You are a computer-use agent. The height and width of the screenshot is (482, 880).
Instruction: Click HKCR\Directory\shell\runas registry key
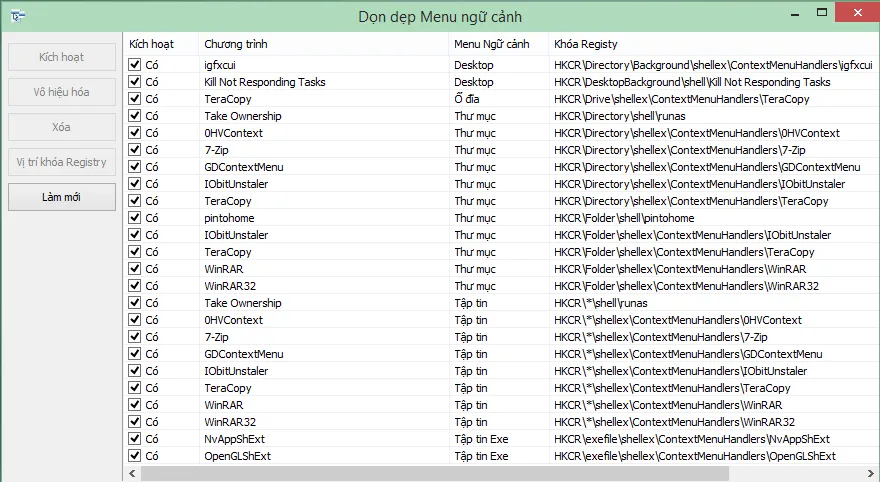click(620, 116)
